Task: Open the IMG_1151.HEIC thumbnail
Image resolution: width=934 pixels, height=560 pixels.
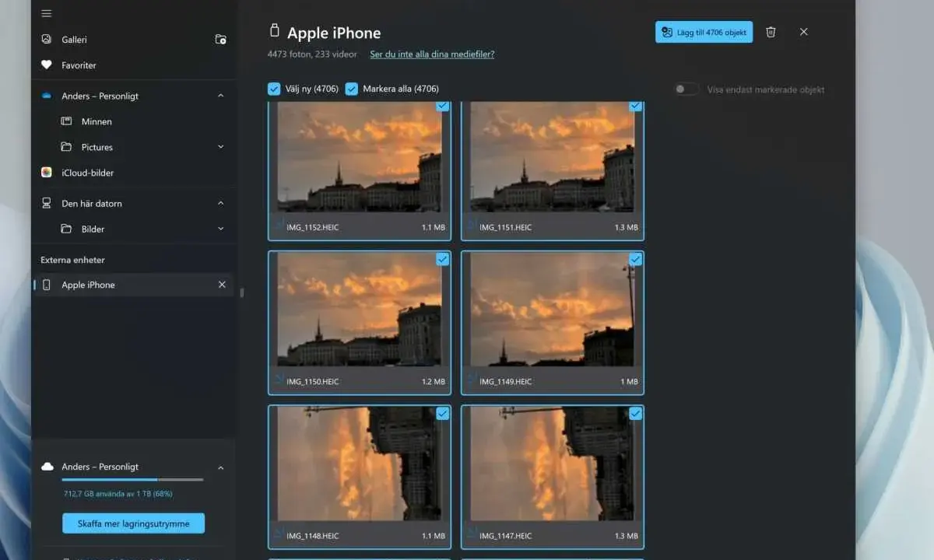Action: tap(553, 156)
